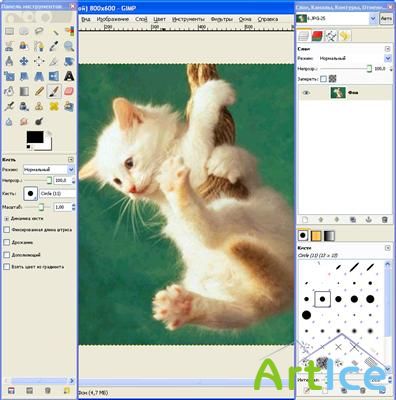Screen dimensions: 396x400
Task: Select the Measure compass tool
Action: point(9,61)
